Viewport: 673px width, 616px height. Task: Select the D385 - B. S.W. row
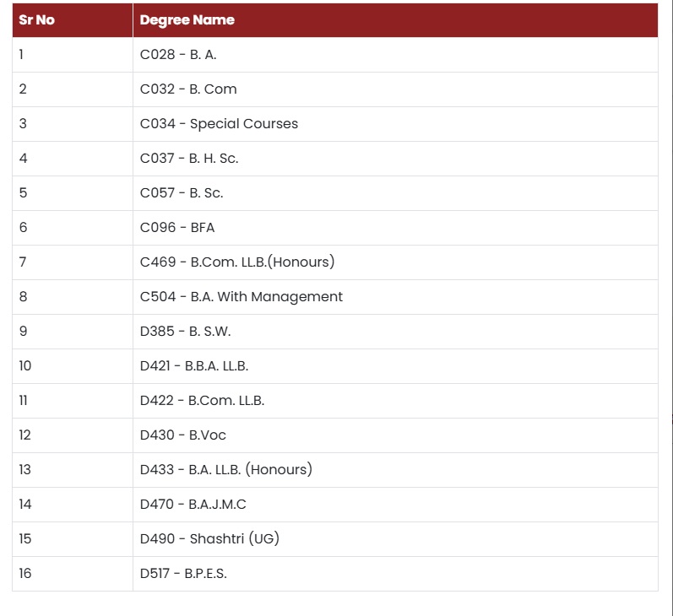[x=335, y=332]
